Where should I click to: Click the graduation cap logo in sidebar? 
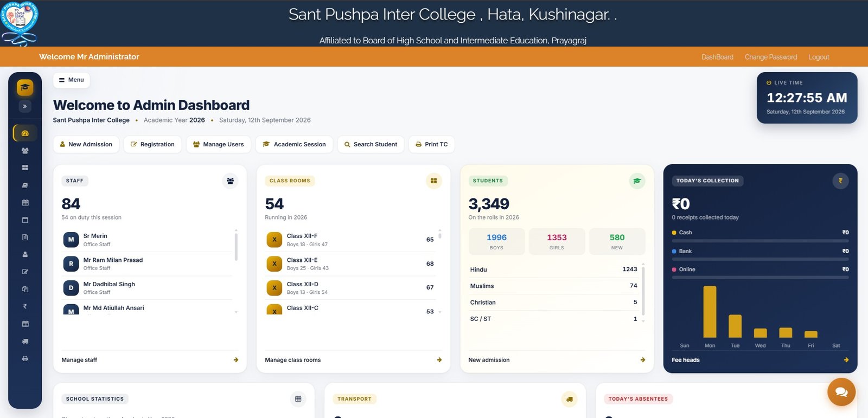(25, 87)
